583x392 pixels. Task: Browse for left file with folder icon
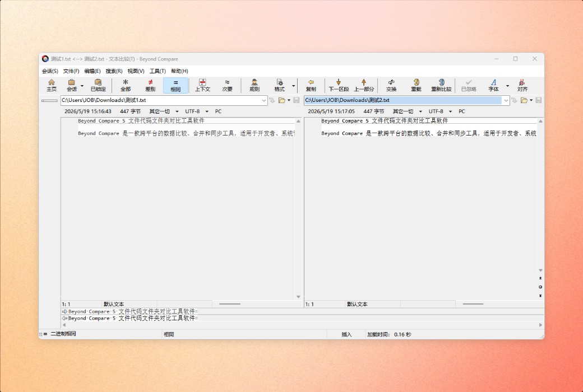281,100
